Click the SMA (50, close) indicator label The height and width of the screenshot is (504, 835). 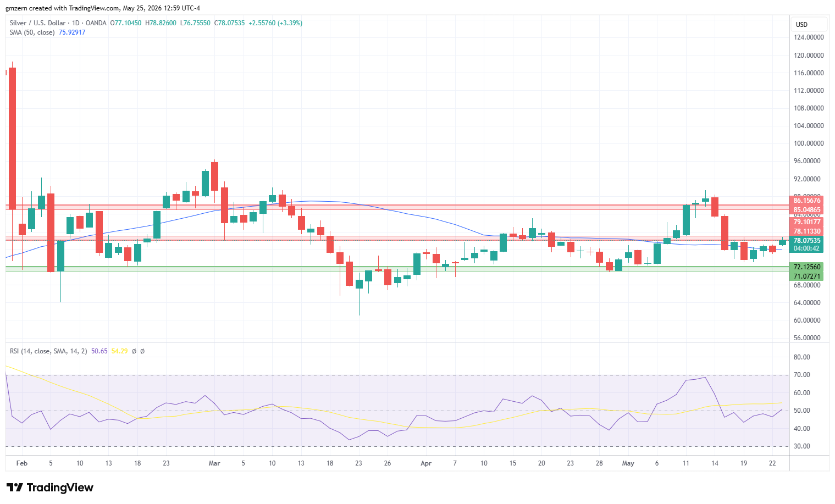pyautogui.click(x=32, y=32)
